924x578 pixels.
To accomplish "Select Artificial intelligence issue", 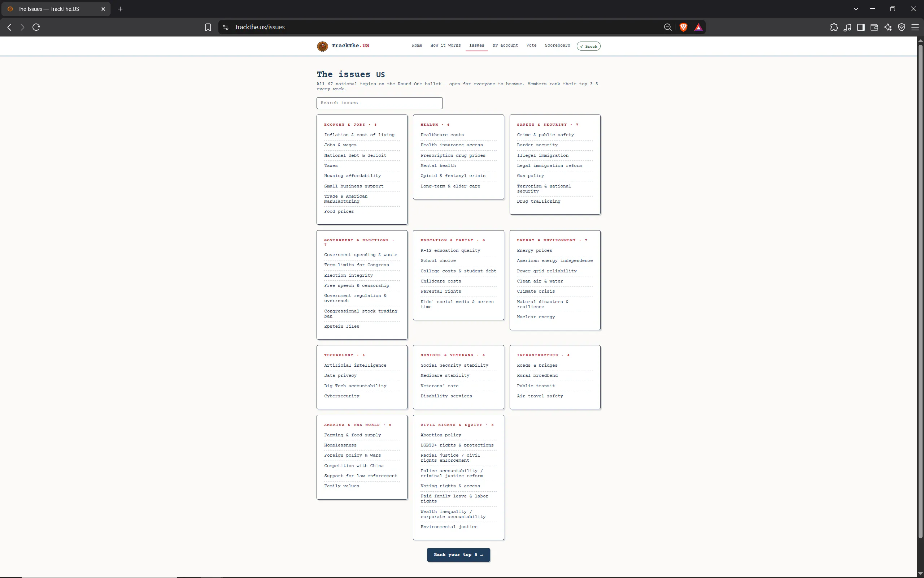I will pos(355,366).
